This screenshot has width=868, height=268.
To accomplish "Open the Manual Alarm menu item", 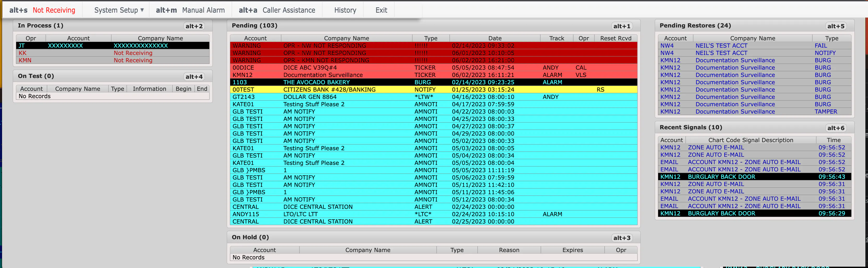I will 190,10.
